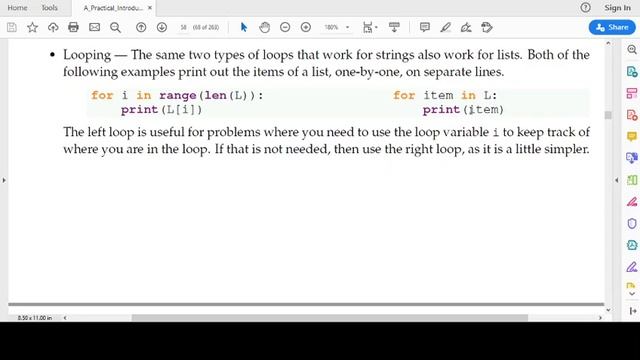Send the file by email icon
Image resolution: width=640 pixels, height=360 pixels.
click(x=94, y=27)
